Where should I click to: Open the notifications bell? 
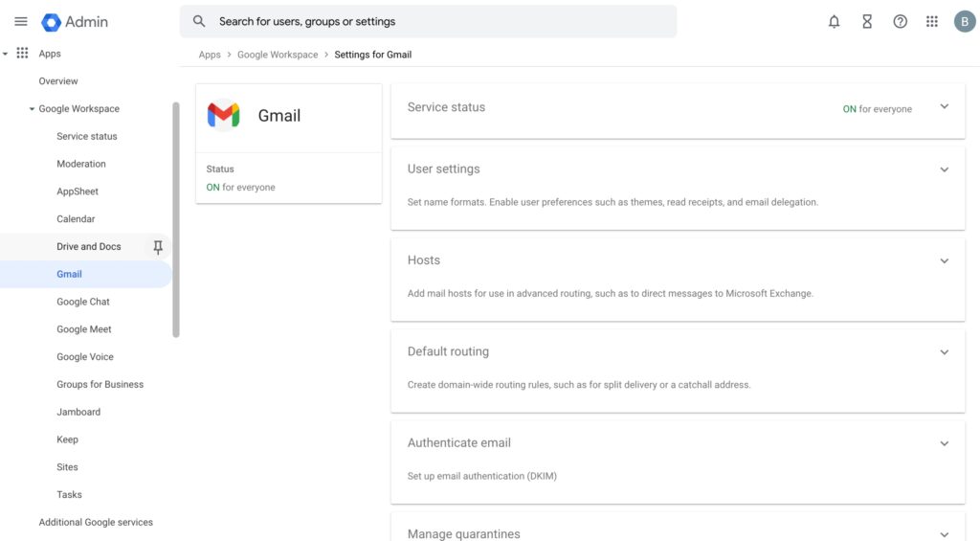[x=834, y=21]
